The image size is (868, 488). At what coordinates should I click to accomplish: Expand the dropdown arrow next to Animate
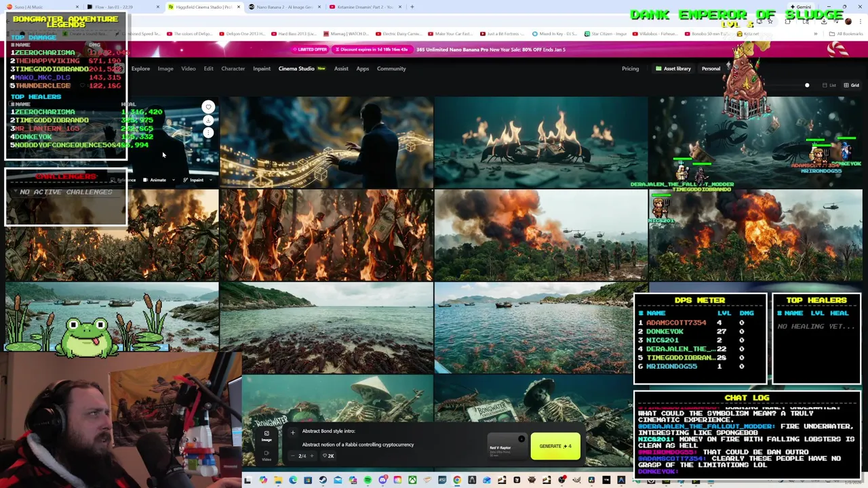pyautogui.click(x=174, y=180)
